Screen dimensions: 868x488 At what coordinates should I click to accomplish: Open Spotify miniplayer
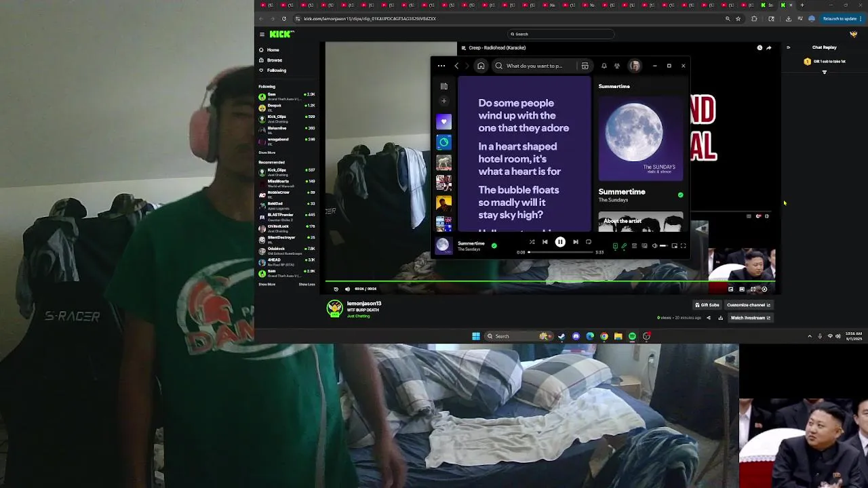pyautogui.click(x=674, y=246)
